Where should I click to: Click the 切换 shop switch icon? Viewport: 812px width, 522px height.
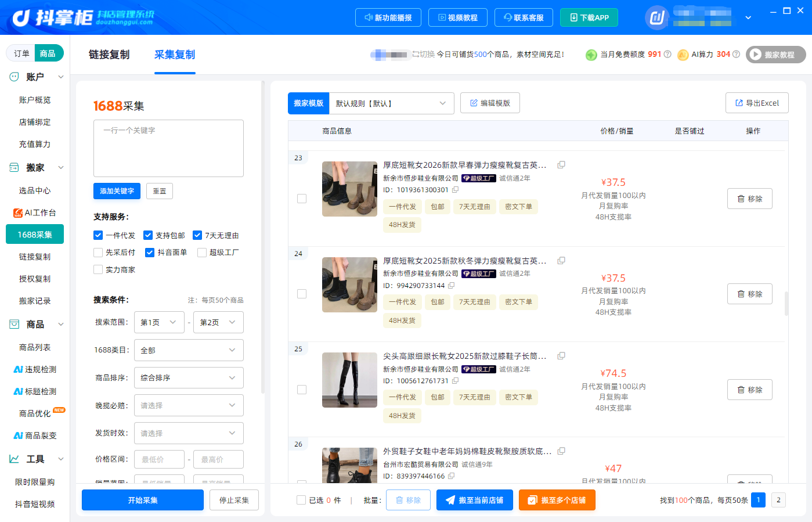click(416, 54)
